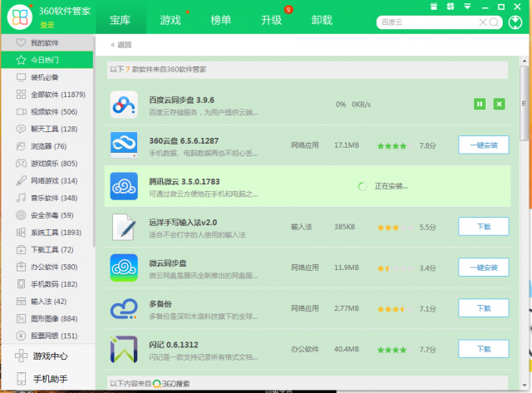
Task: Click the 百度云同步盘 app icon
Action: pyautogui.click(x=124, y=105)
